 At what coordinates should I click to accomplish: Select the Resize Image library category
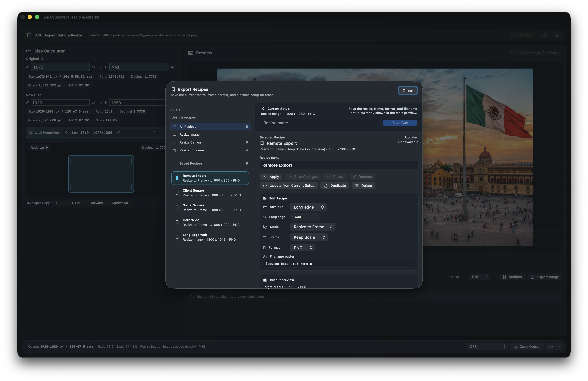point(210,135)
